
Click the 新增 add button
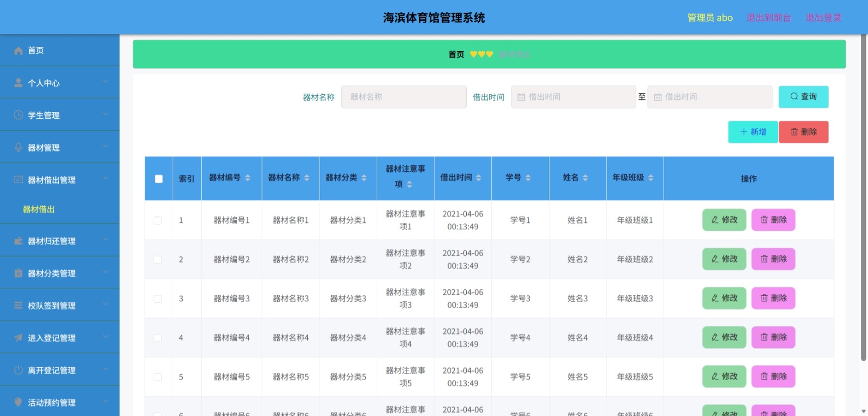click(753, 132)
